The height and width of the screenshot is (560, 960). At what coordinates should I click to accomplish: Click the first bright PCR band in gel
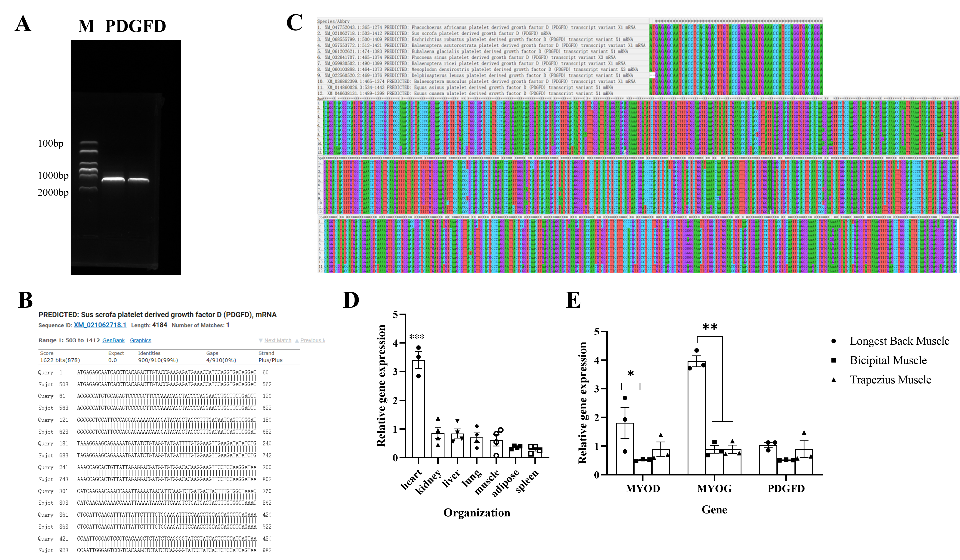pos(113,179)
